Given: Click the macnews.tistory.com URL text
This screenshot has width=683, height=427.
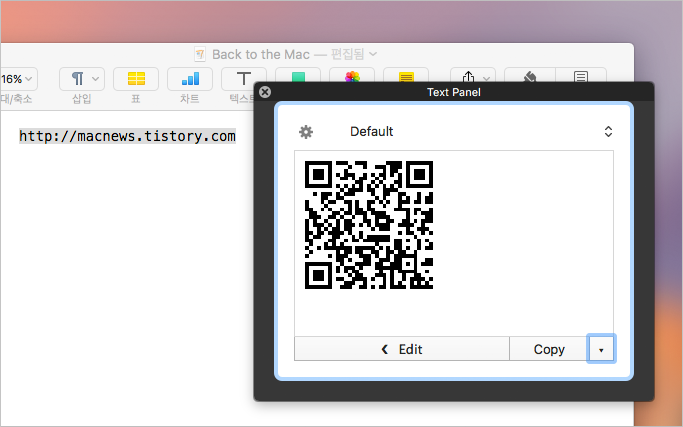Looking at the screenshot, I should 127,136.
